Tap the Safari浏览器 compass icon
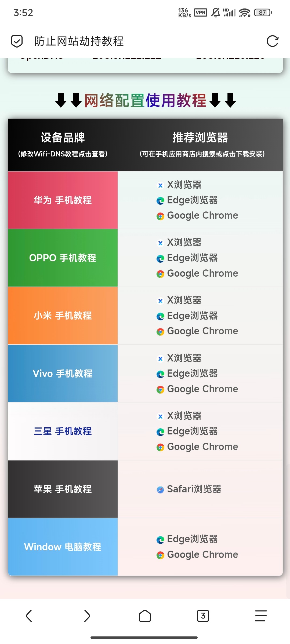Viewport: 290px width, 644px height. pyautogui.click(x=160, y=490)
